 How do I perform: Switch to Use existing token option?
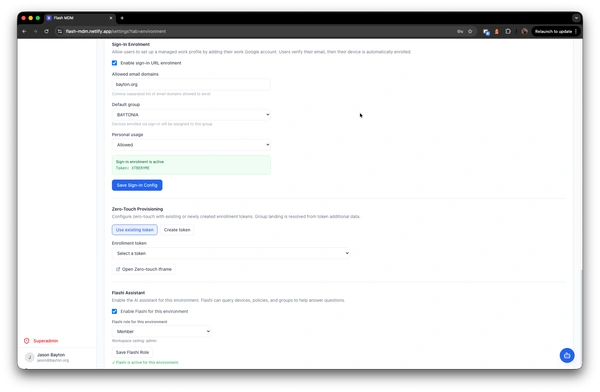[x=135, y=230]
